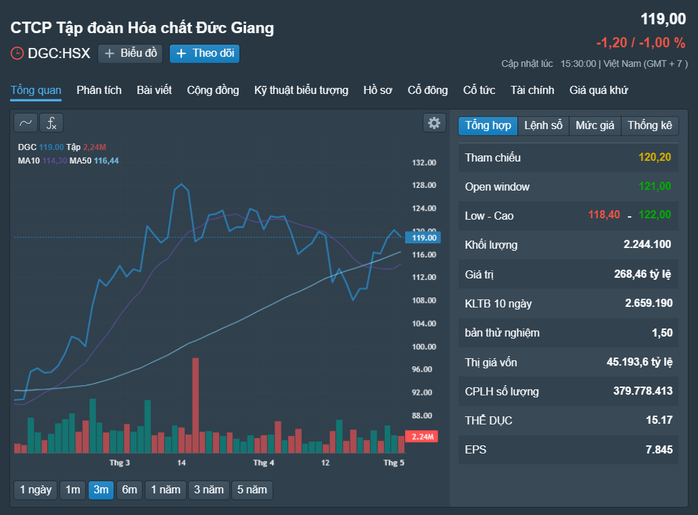The height and width of the screenshot is (515, 698).
Task: Open the Bài viết tab
Action: coord(154,90)
